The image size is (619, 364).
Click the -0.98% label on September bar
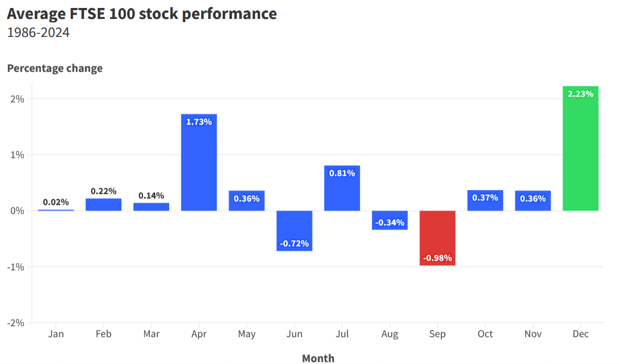coord(437,258)
